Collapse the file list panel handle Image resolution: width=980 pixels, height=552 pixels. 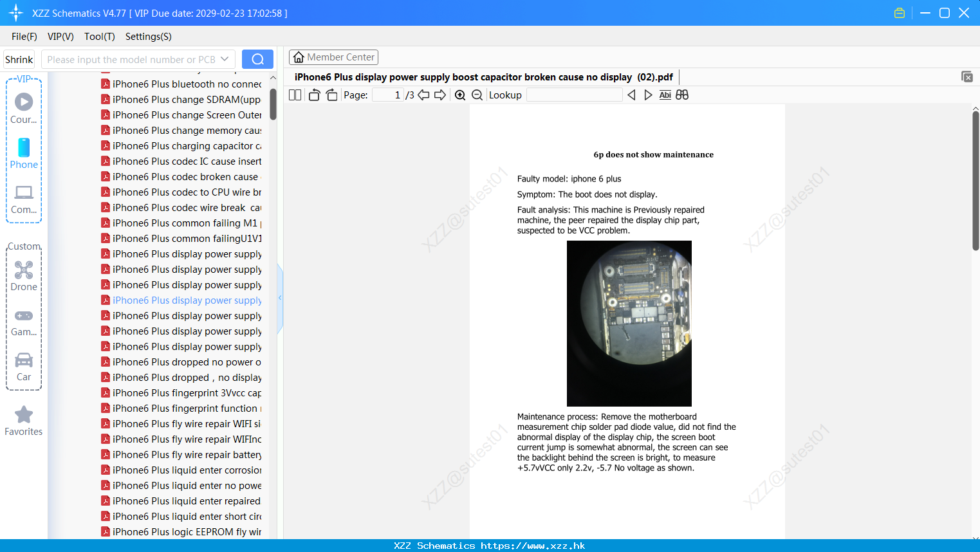pos(280,298)
